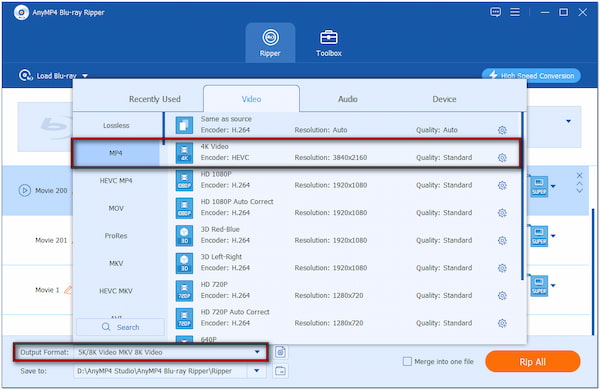Click the format category list scrollbar
This screenshot has height=390, width=600.
point(164,129)
